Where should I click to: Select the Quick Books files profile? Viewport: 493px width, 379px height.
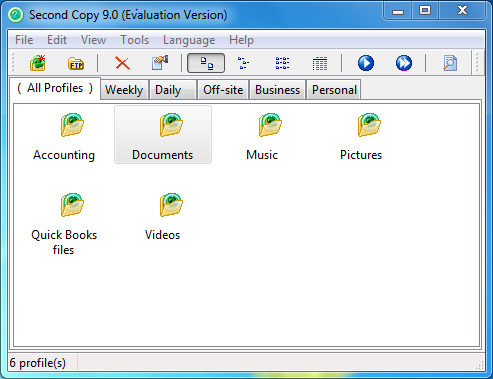point(64,223)
